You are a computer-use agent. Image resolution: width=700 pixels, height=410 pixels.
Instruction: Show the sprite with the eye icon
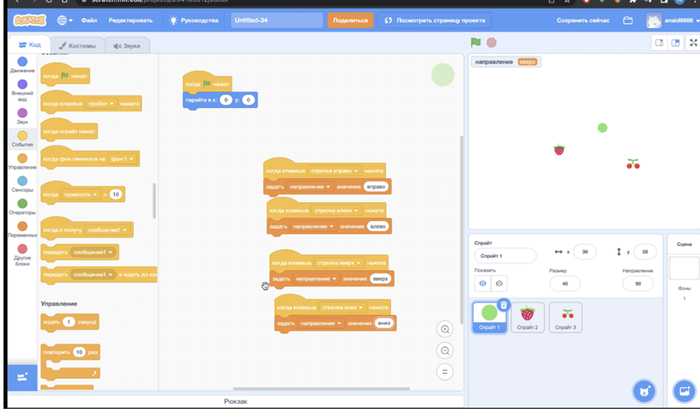[x=482, y=283]
